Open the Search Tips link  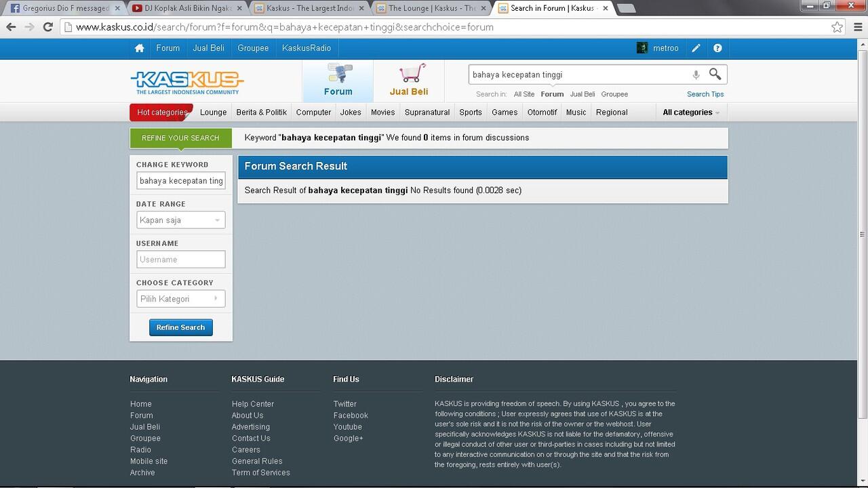[705, 94]
